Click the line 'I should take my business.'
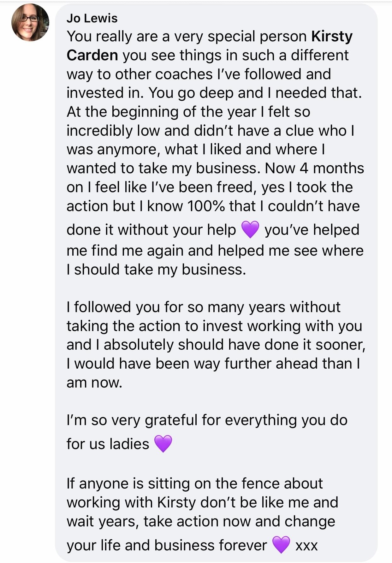The width and height of the screenshot is (392, 563). point(156,270)
